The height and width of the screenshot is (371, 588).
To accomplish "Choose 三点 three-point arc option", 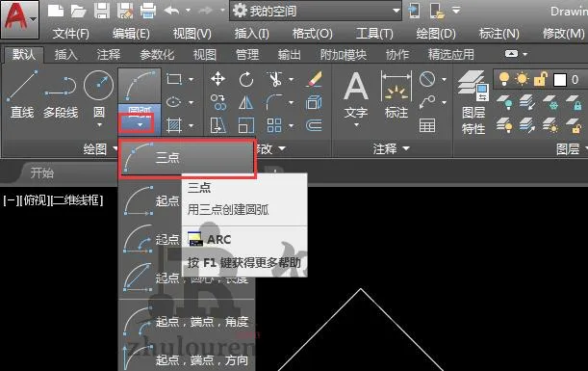I will pos(188,158).
